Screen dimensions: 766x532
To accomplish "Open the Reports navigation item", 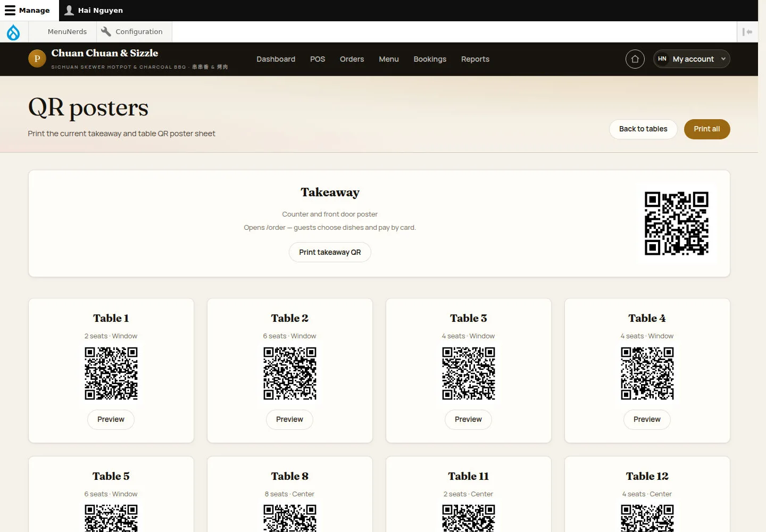I will [x=475, y=59].
